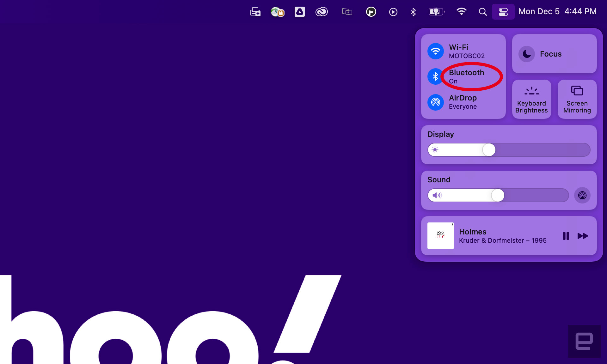Expand the Display brightness controls
Image resolution: width=607 pixels, height=364 pixels.
[x=440, y=133]
